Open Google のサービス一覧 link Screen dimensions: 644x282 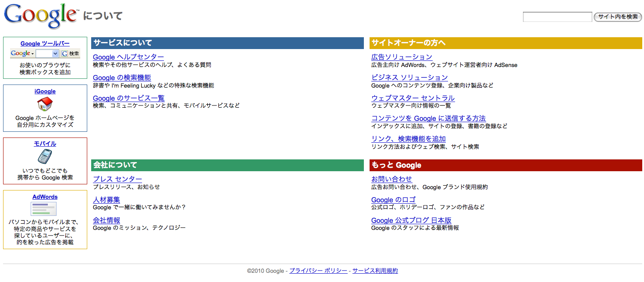point(129,98)
